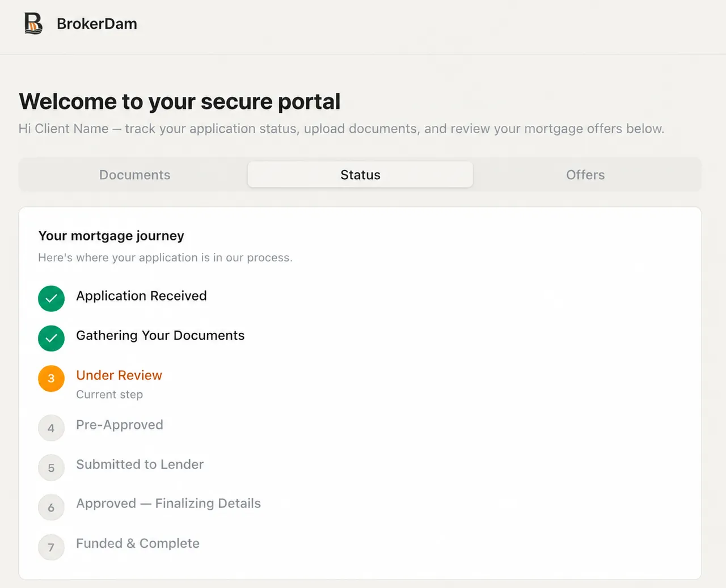Open the Offers tab
The width and height of the screenshot is (726, 588).
pos(585,175)
